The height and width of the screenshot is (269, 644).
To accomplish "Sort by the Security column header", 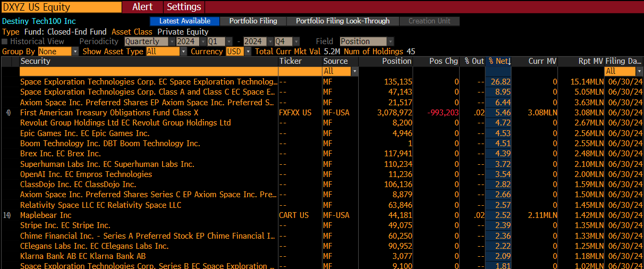I will [148, 61].
